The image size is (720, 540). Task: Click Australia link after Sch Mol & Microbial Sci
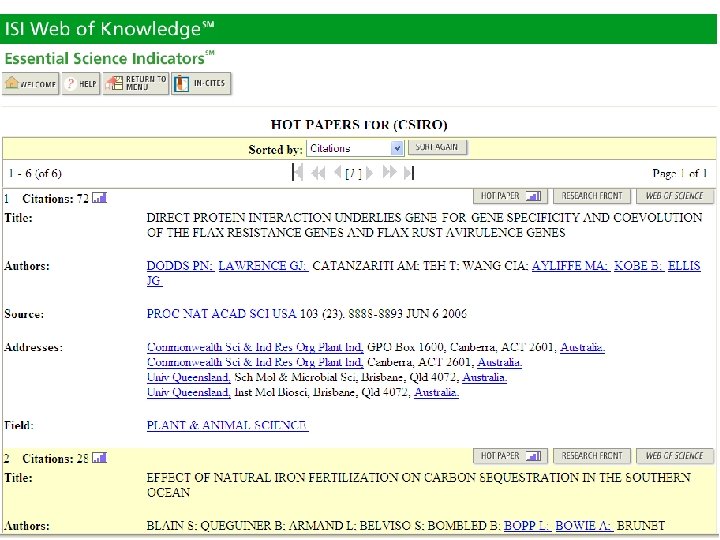tap(484, 377)
